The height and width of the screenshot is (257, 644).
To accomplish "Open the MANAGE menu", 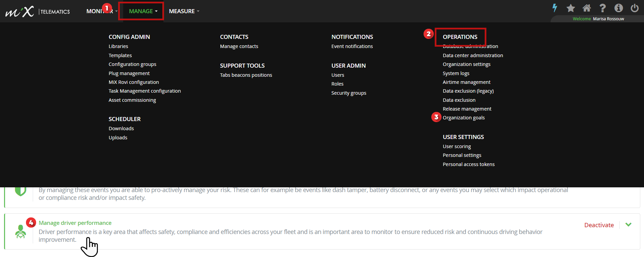I will (x=143, y=11).
